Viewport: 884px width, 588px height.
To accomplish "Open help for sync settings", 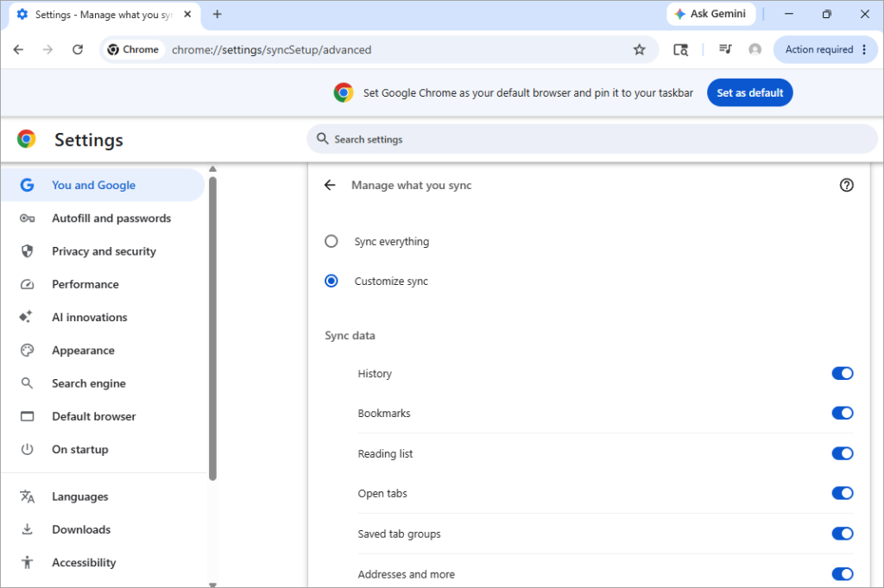I will point(846,185).
